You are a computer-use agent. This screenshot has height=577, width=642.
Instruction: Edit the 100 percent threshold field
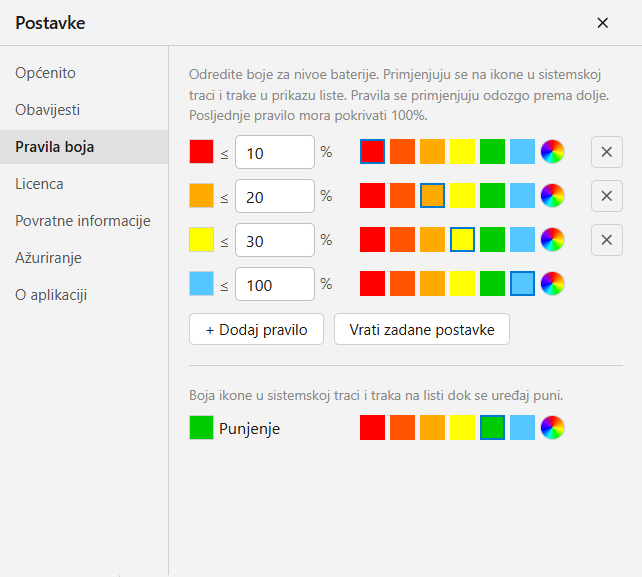275,284
